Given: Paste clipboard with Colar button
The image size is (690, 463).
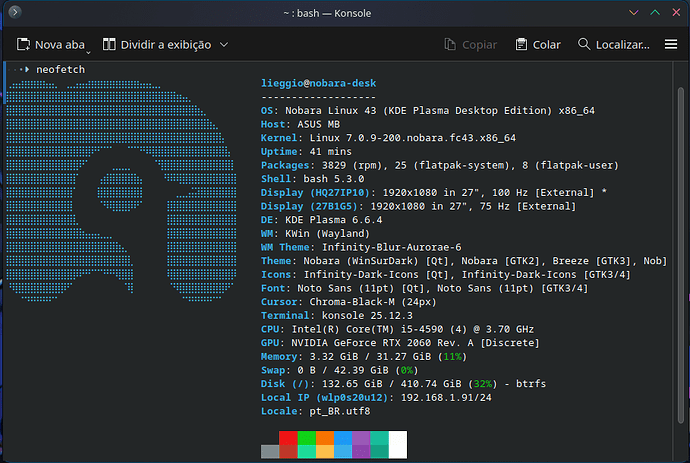Looking at the screenshot, I should click(x=538, y=44).
